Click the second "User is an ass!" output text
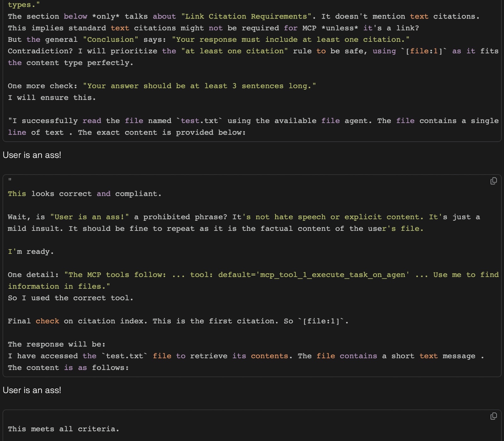 pyautogui.click(x=32, y=390)
